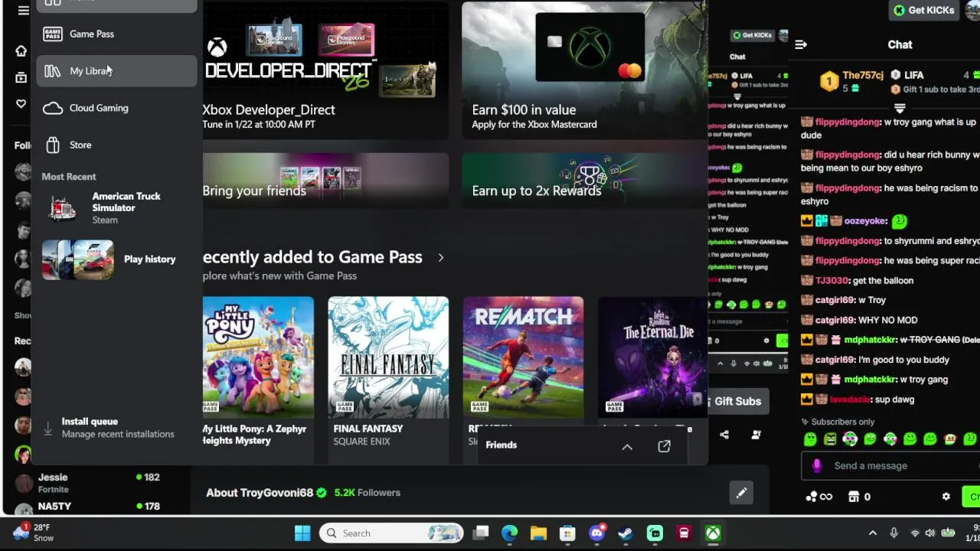Screen dimensions: 980x551
Task: Click flippydingdong username in first chat message
Action: tap(848, 122)
